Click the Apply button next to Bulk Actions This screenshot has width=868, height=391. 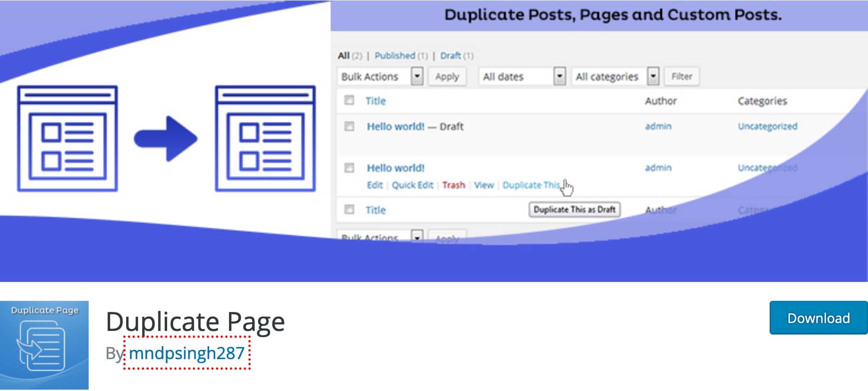[447, 76]
